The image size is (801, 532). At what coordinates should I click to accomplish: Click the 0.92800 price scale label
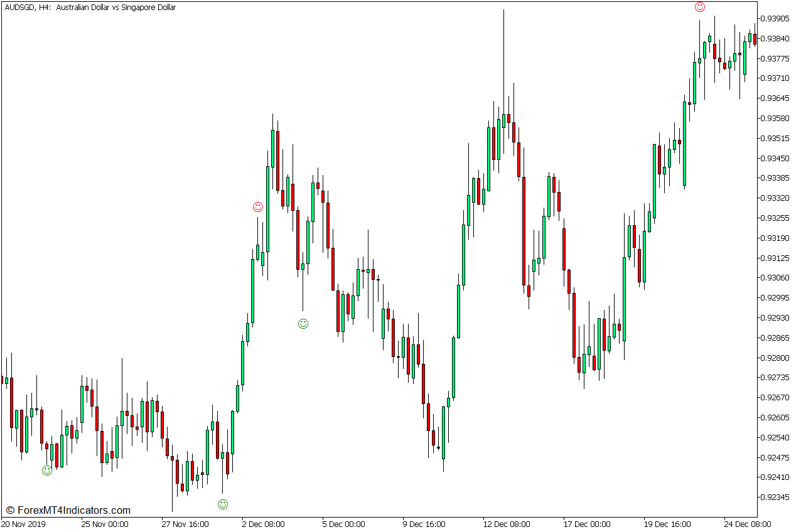(775, 358)
